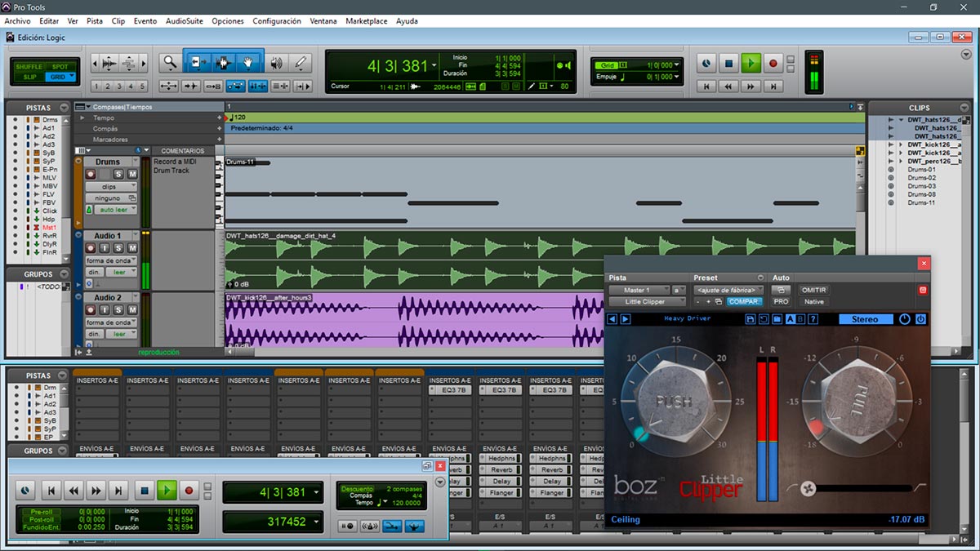This screenshot has width=980, height=551.
Task: Click Rewind in the main toolbar transport
Action: tap(728, 86)
